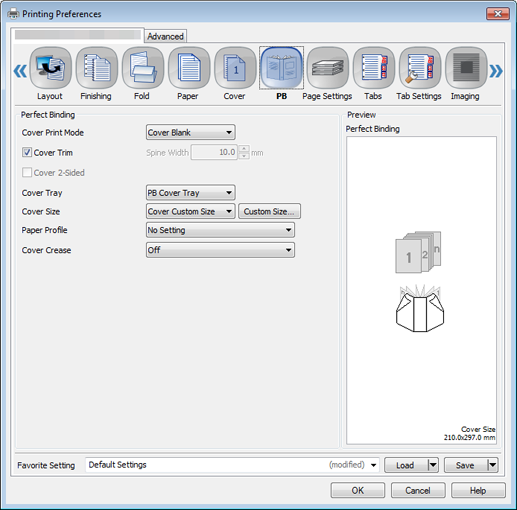Expand the Cover Print Mode dropdown
The height and width of the screenshot is (510, 517).
click(x=190, y=132)
